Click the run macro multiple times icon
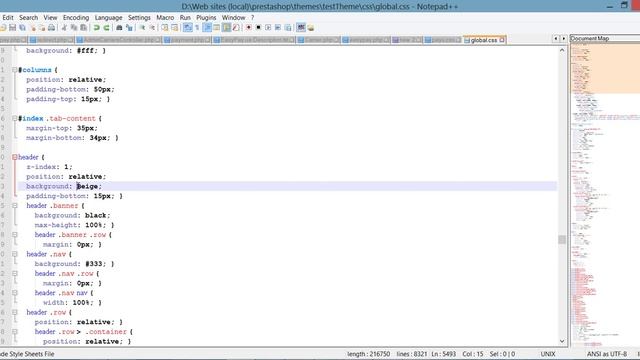 tap(278, 27)
